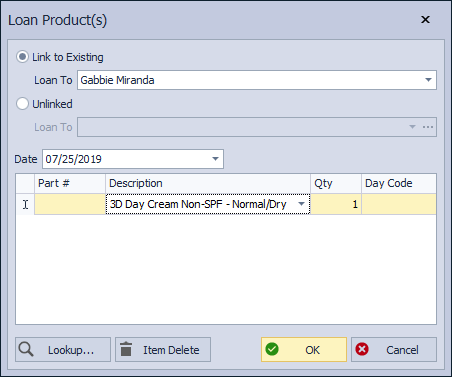Click the date field showing 07/25/2019
This screenshot has height=377, width=452.
coord(133,159)
